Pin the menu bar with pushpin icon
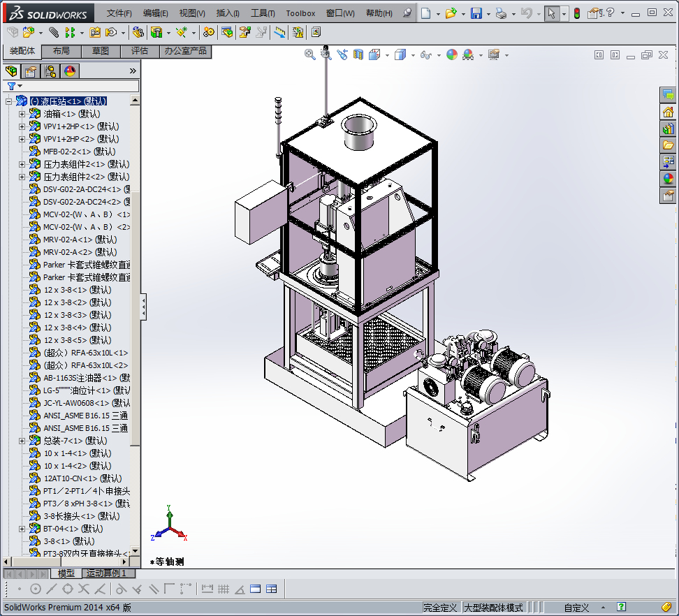 (x=407, y=13)
